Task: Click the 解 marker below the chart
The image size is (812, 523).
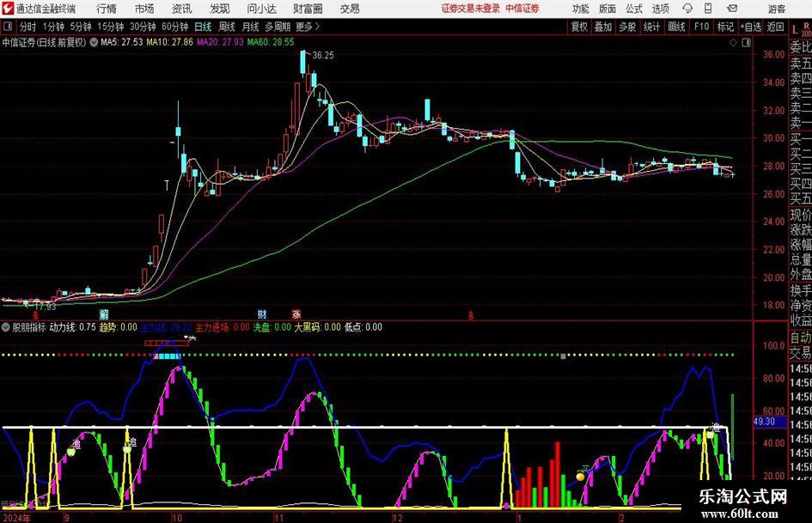Action: (104, 314)
